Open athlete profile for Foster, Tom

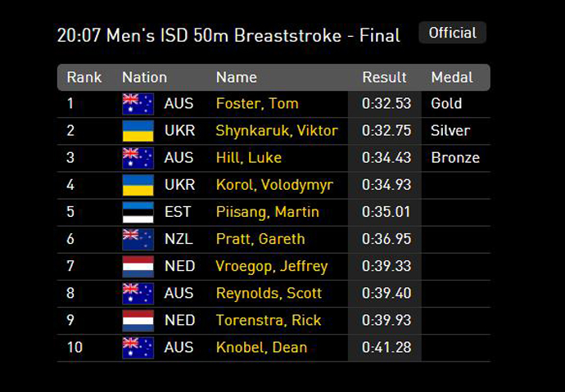pyautogui.click(x=256, y=104)
